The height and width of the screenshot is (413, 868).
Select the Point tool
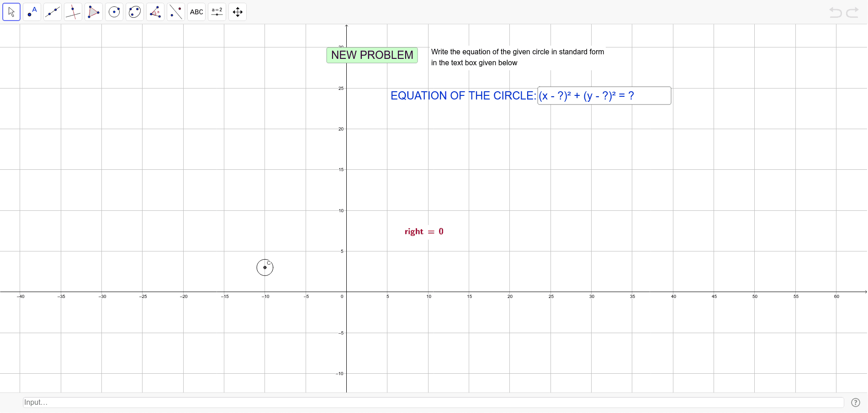coord(32,12)
